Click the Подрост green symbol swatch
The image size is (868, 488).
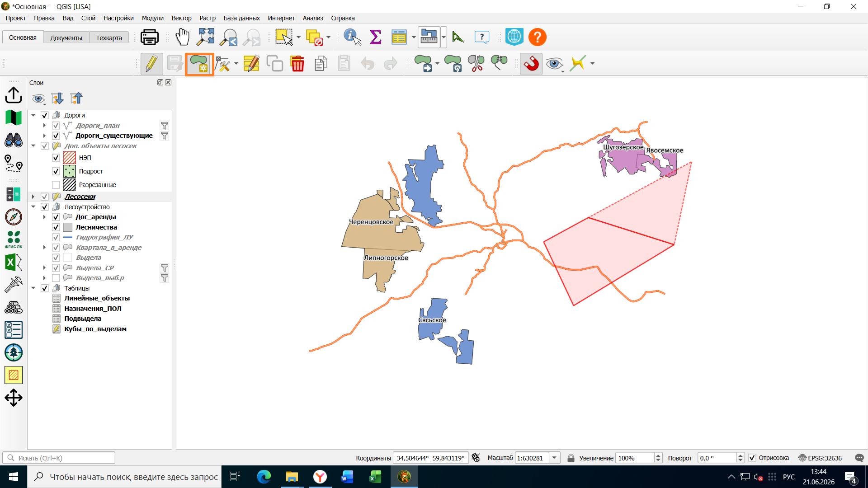click(70, 171)
